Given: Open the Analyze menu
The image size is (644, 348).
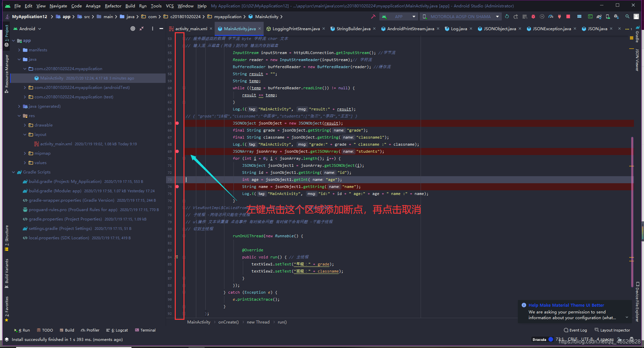Looking at the screenshot, I should tap(93, 6).
